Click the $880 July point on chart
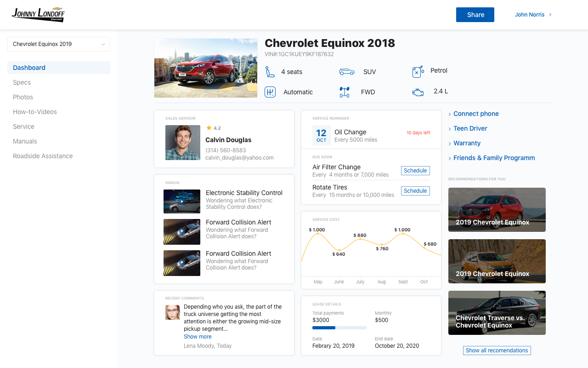 [360, 239]
